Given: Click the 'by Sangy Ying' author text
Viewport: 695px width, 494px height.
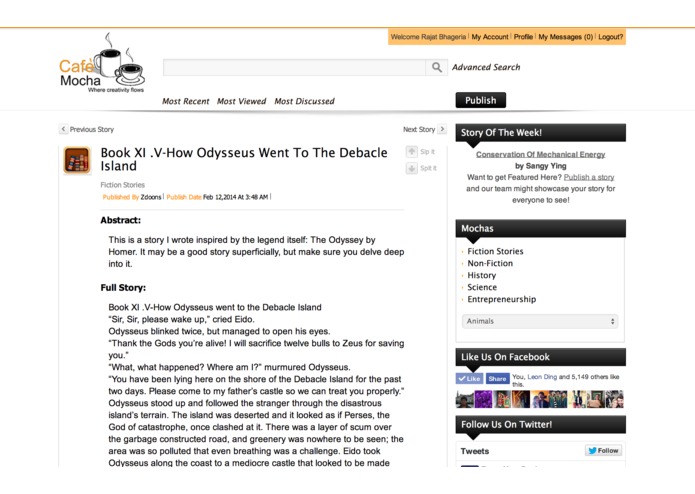Looking at the screenshot, I should click(540, 166).
